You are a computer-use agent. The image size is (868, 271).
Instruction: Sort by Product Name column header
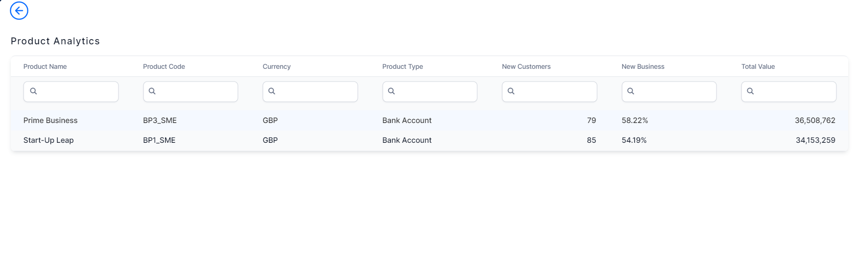[45, 66]
